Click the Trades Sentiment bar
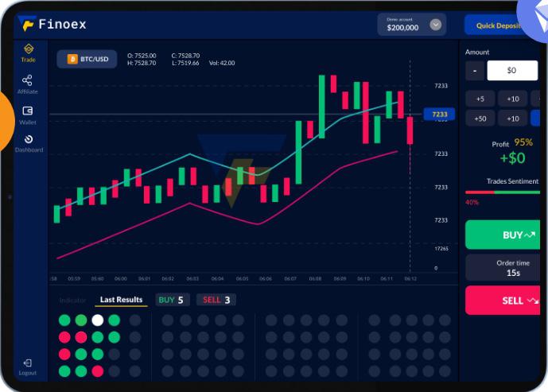Image resolution: width=548 pixels, height=392 pixels. click(x=503, y=192)
